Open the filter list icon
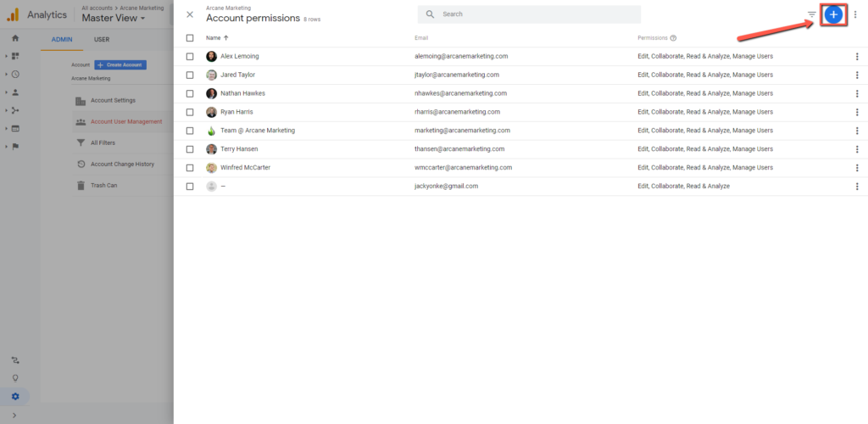The image size is (868, 424). pyautogui.click(x=812, y=14)
